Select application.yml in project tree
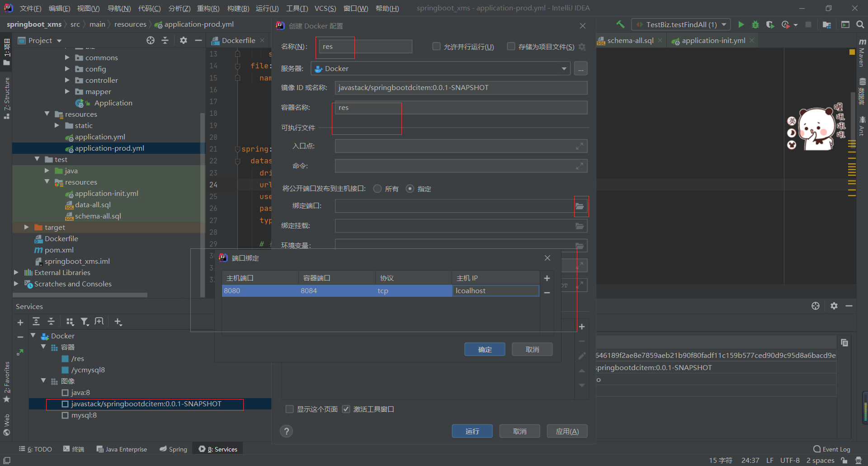 100,137
